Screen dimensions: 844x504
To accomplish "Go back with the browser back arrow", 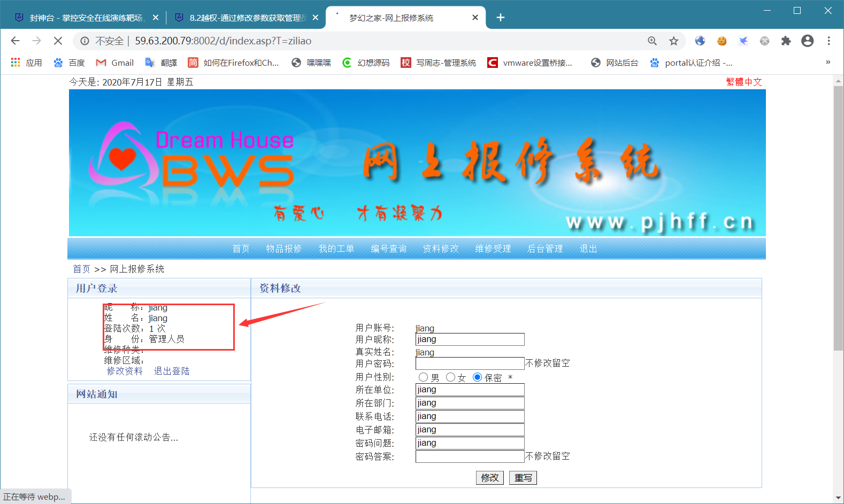I will pos(15,41).
